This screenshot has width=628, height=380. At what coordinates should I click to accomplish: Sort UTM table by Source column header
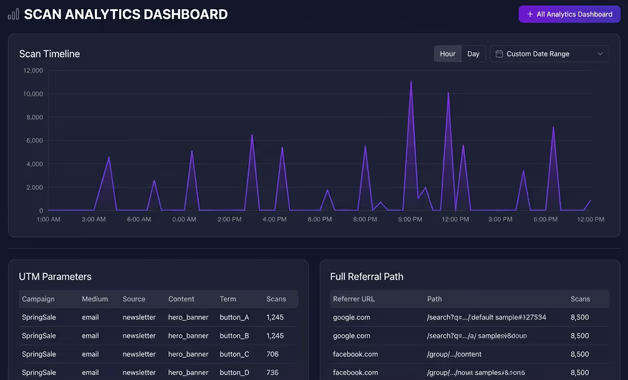(x=134, y=299)
